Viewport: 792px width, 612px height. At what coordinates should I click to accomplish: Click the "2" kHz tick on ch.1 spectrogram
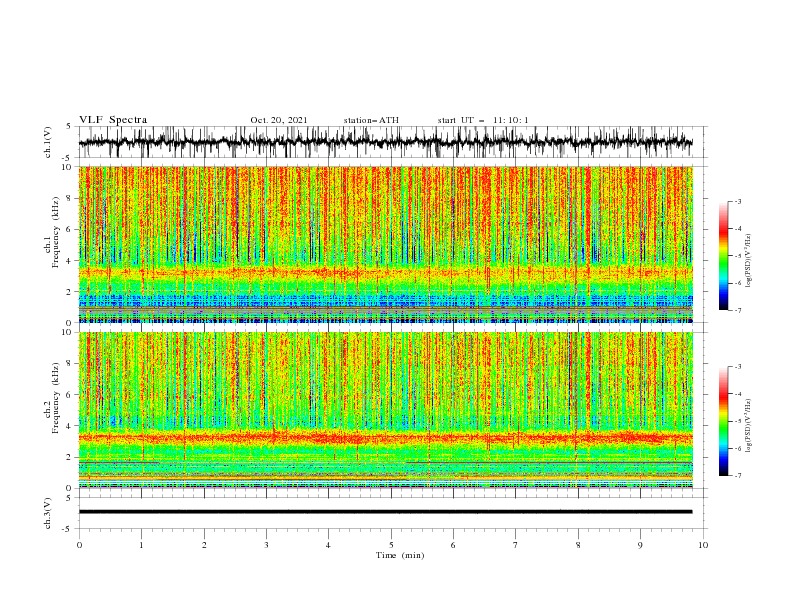(70, 292)
